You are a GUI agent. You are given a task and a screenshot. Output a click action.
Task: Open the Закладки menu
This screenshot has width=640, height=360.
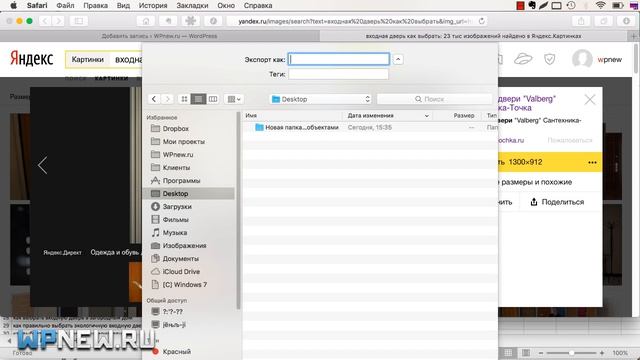click(192, 5)
